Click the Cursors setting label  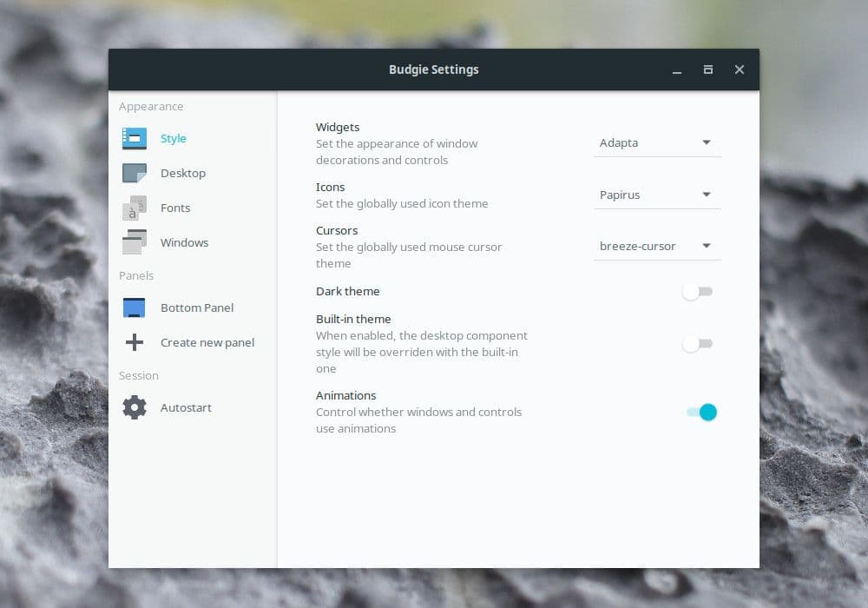tap(337, 230)
